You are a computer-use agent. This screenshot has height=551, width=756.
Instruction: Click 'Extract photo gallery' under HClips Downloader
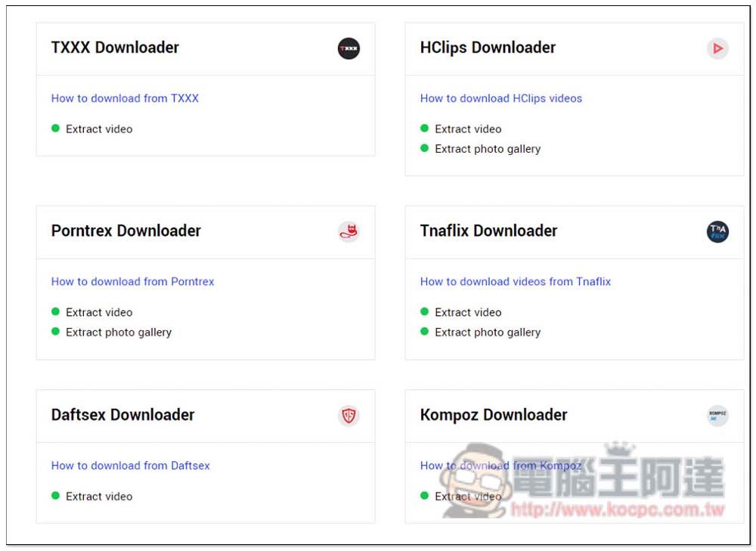pyautogui.click(x=488, y=149)
